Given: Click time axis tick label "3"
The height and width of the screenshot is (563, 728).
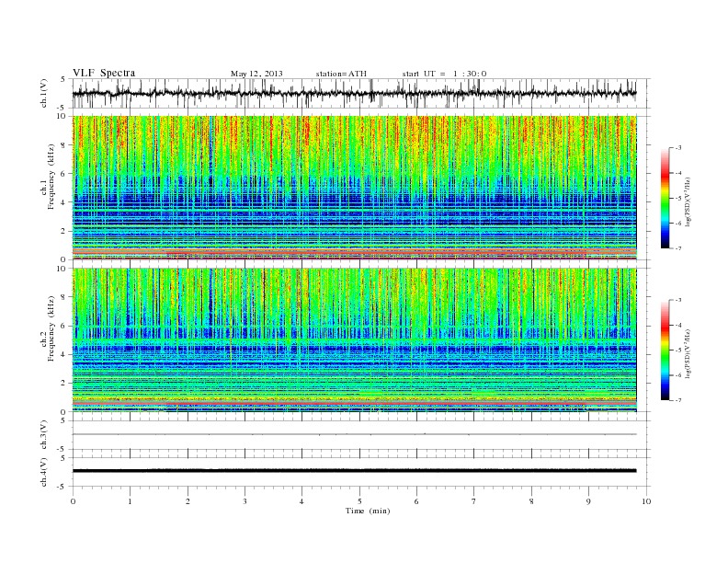Looking at the screenshot, I should (x=245, y=501).
